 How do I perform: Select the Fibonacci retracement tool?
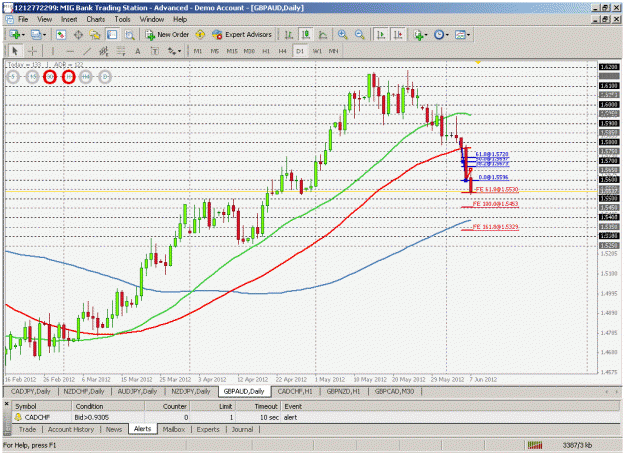pos(121,51)
